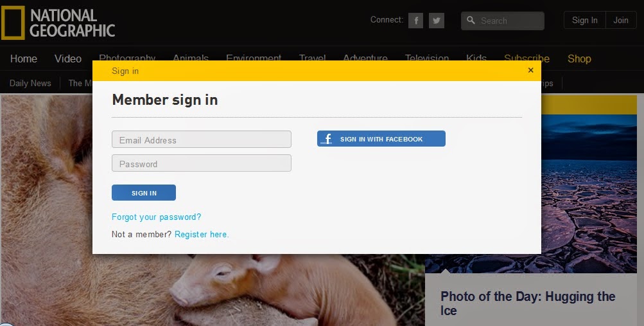644x326 pixels.
Task: Follow the Register here link
Action: click(202, 234)
